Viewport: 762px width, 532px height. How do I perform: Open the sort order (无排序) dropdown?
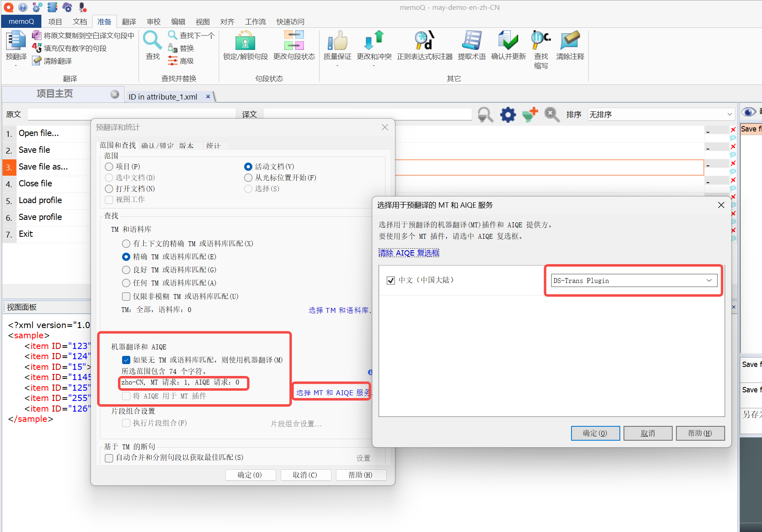point(661,115)
